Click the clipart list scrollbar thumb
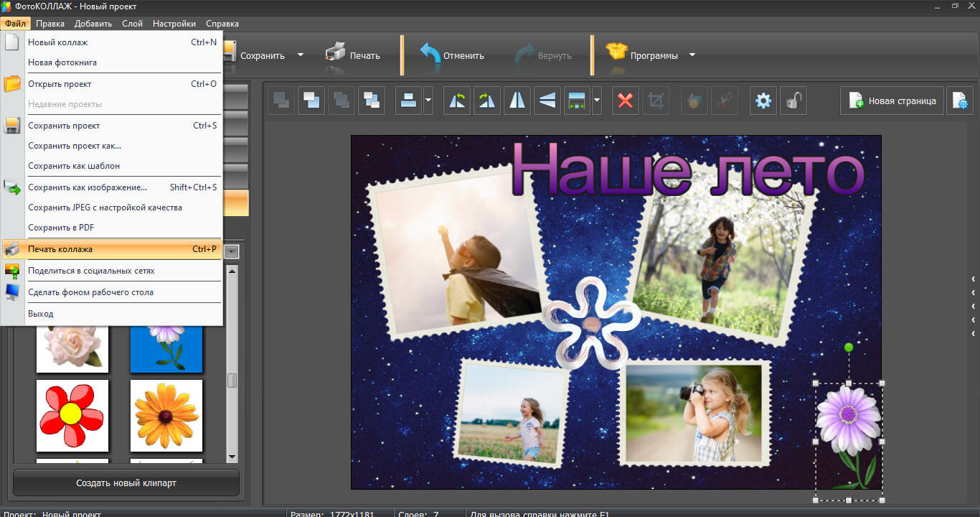980x517 pixels. tap(232, 381)
